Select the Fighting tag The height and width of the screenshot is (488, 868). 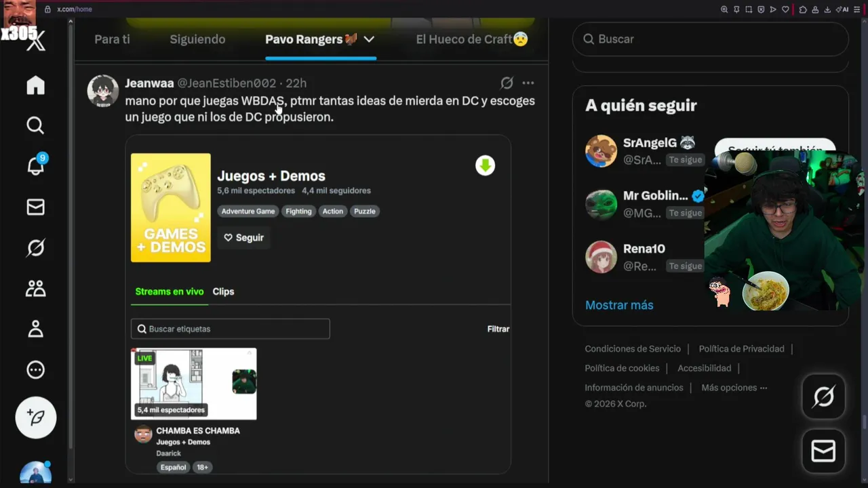[x=298, y=211]
